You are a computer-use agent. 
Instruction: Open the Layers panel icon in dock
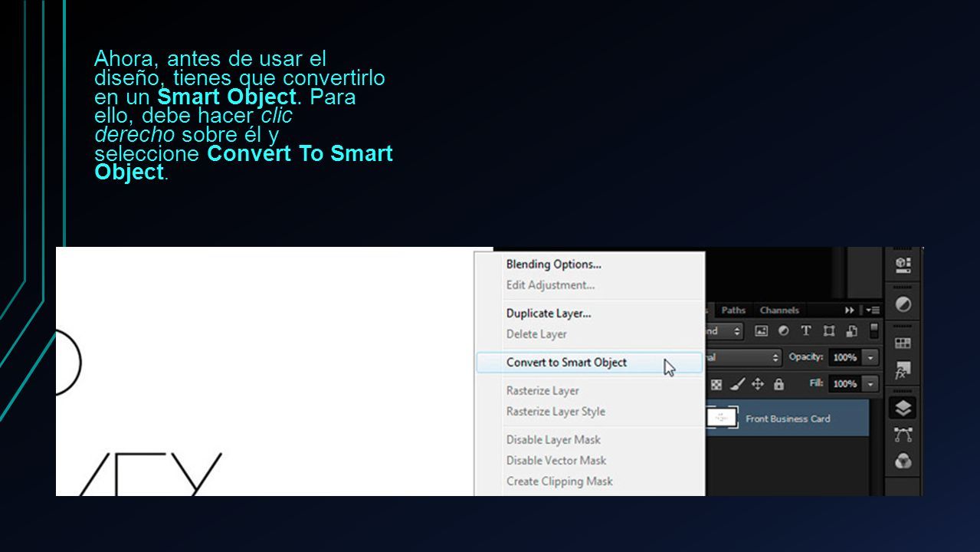903,408
